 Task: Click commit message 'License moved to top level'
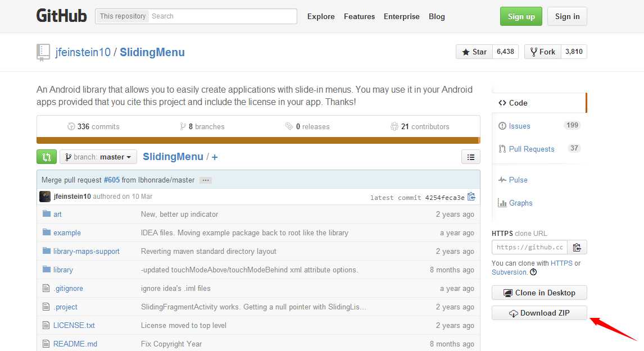point(184,326)
